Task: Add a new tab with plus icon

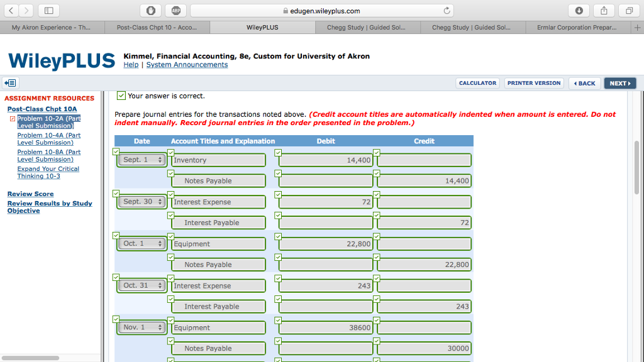Action: coord(637,28)
